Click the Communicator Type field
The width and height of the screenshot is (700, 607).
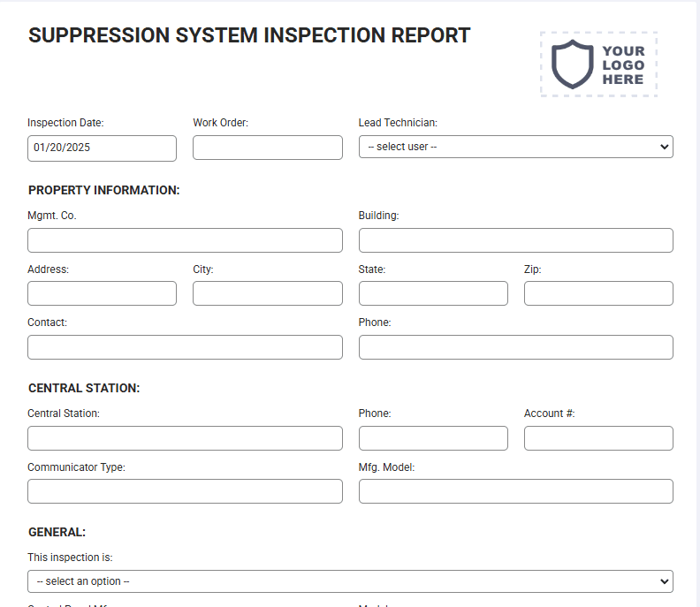pyautogui.click(x=185, y=491)
